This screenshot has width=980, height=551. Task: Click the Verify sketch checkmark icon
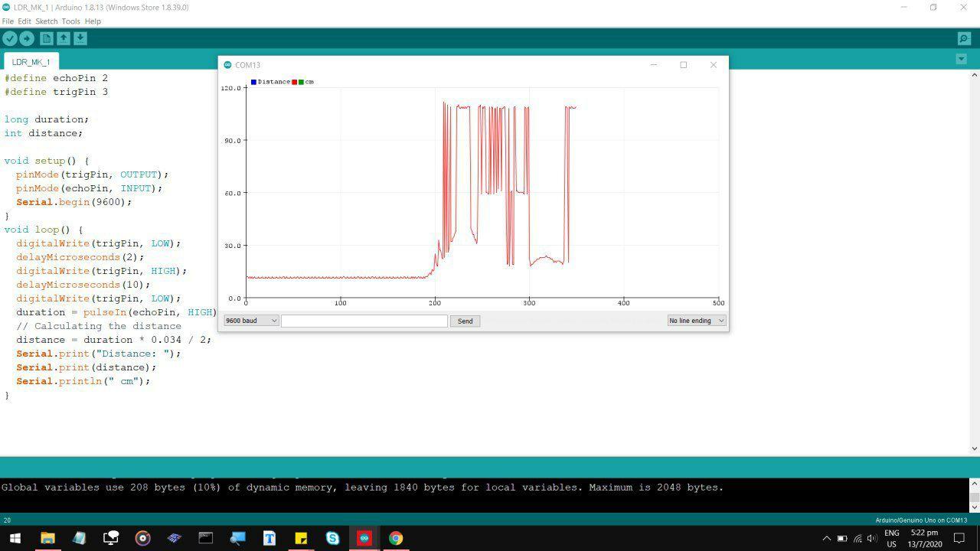click(10, 38)
